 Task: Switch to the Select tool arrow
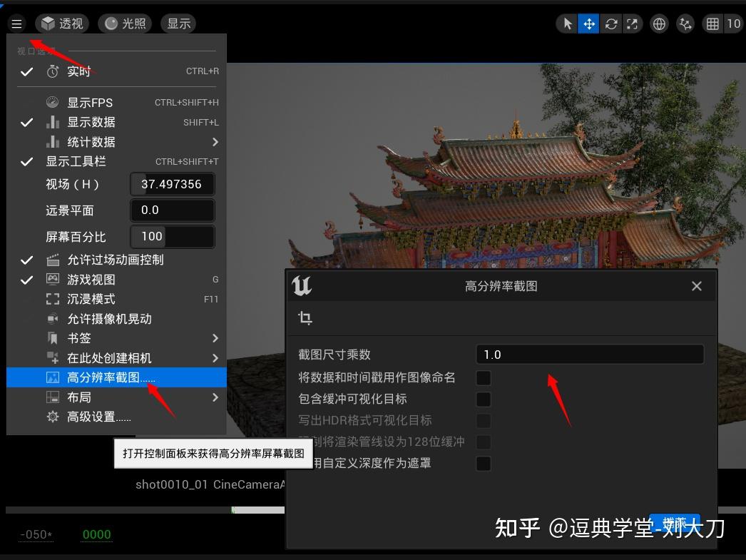(x=567, y=24)
